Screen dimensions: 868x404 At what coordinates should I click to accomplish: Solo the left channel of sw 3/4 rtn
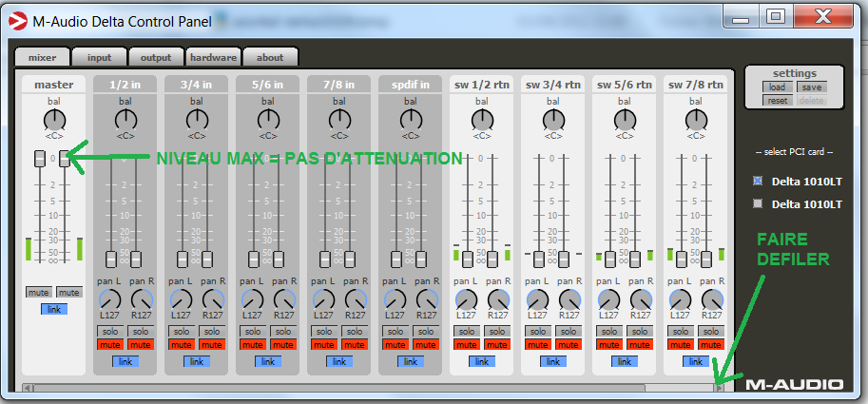[x=538, y=332]
